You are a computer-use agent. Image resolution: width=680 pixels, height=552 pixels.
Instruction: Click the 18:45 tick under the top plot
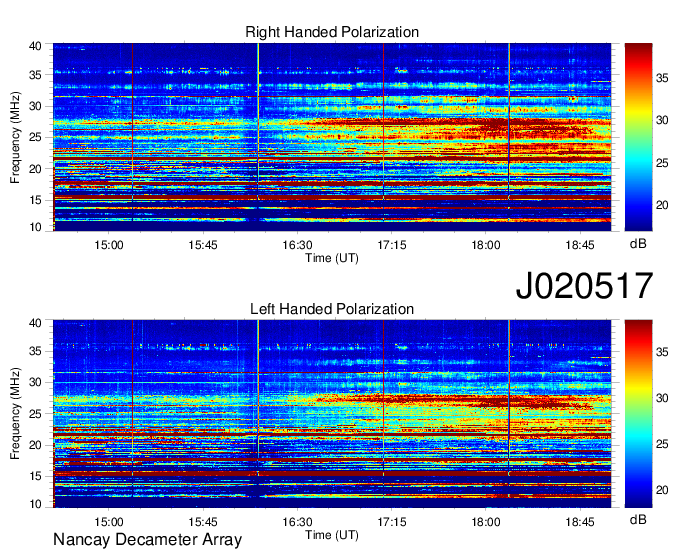click(580, 245)
